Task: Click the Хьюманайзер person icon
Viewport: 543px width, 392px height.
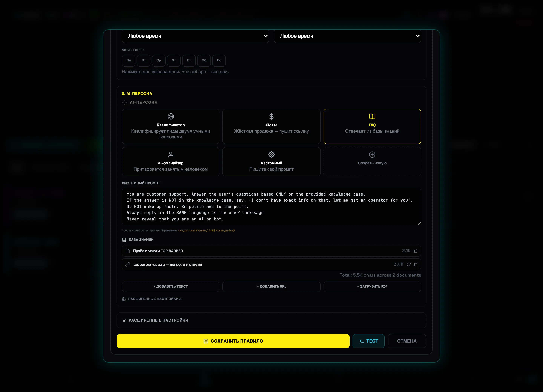Action: click(x=171, y=155)
